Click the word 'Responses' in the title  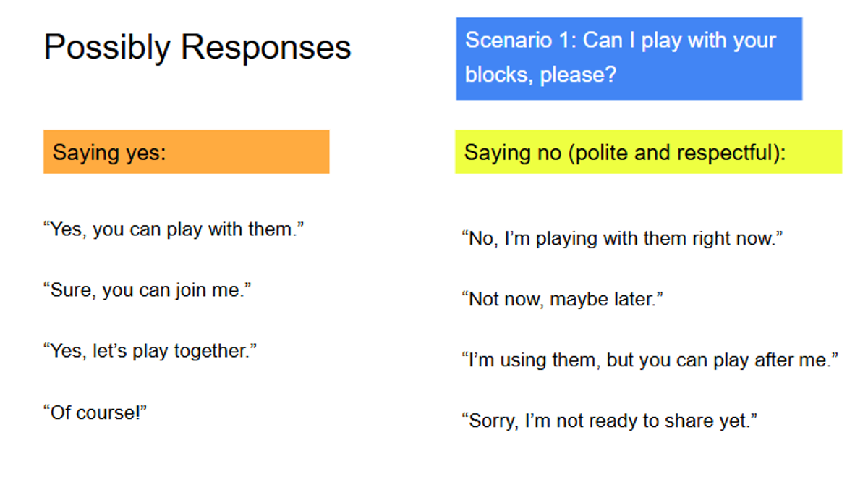pyautogui.click(x=266, y=48)
